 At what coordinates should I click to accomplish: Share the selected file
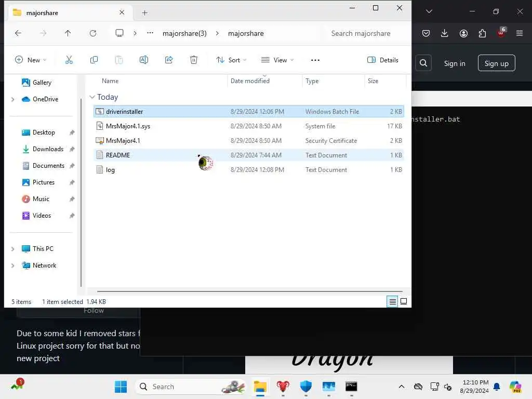point(169,60)
